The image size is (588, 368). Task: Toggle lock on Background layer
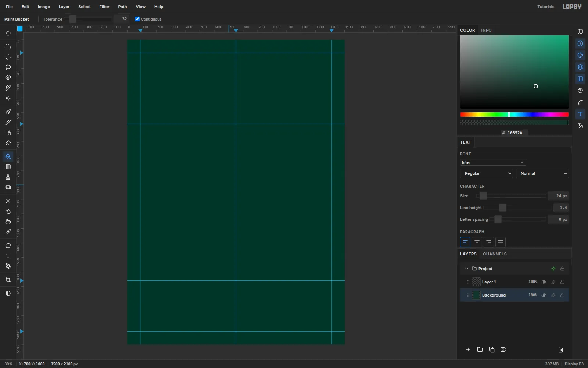click(562, 295)
